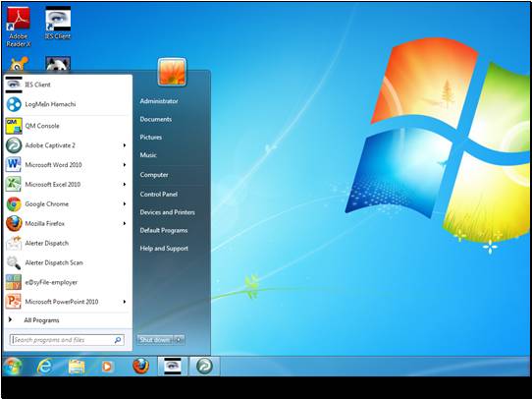Launch Windows Media Player from taskbar

point(107,367)
